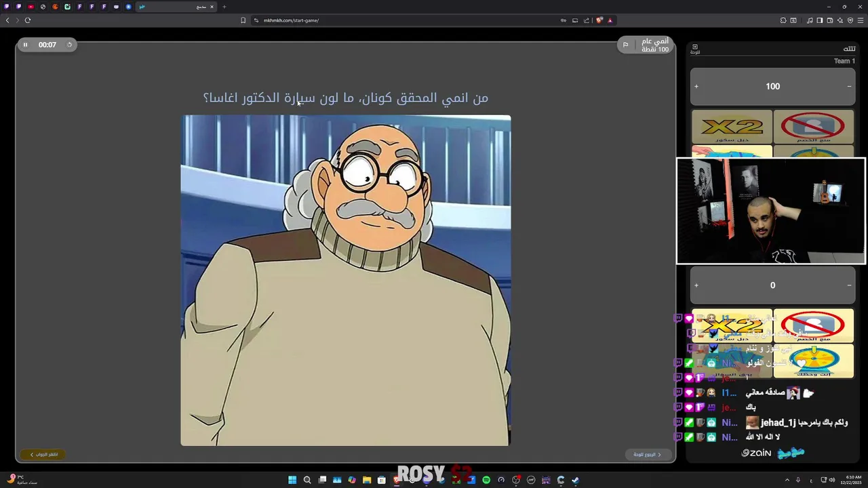
Task: Go back in the browser
Action: 7,20
